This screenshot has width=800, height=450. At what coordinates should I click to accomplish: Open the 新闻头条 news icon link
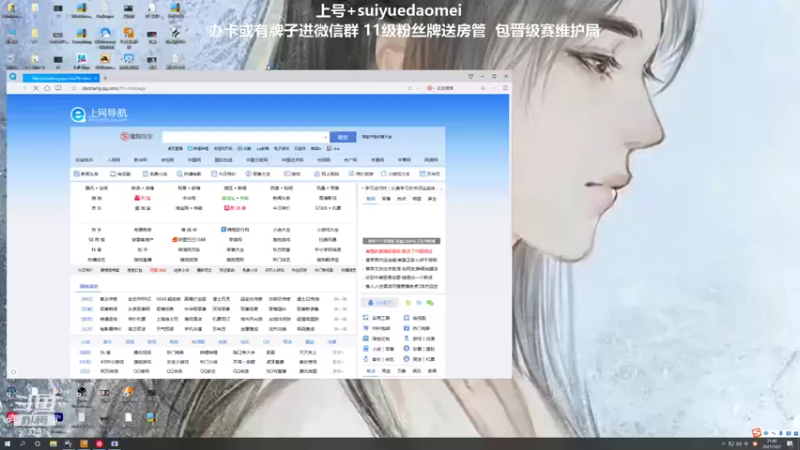(x=86, y=174)
